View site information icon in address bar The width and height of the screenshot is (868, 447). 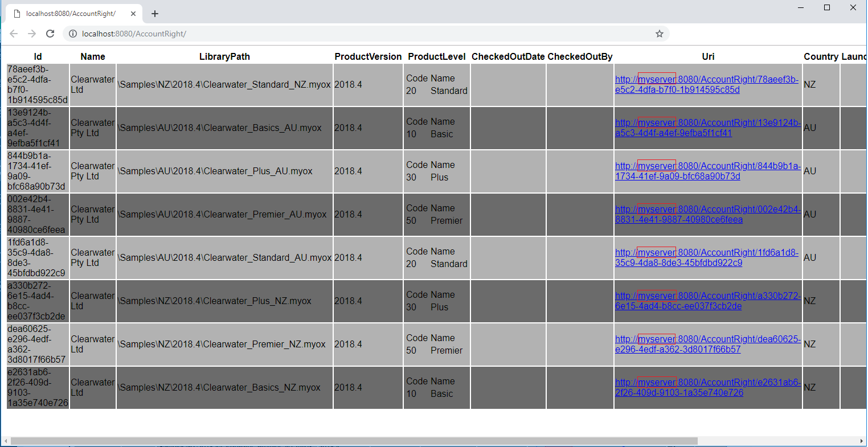[73, 34]
